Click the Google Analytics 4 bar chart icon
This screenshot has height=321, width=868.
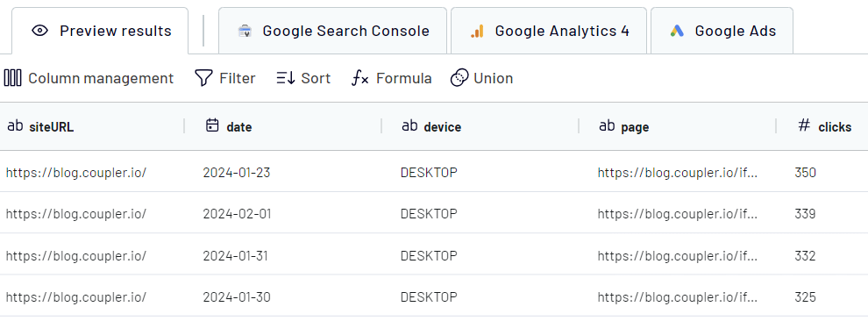pos(477,31)
